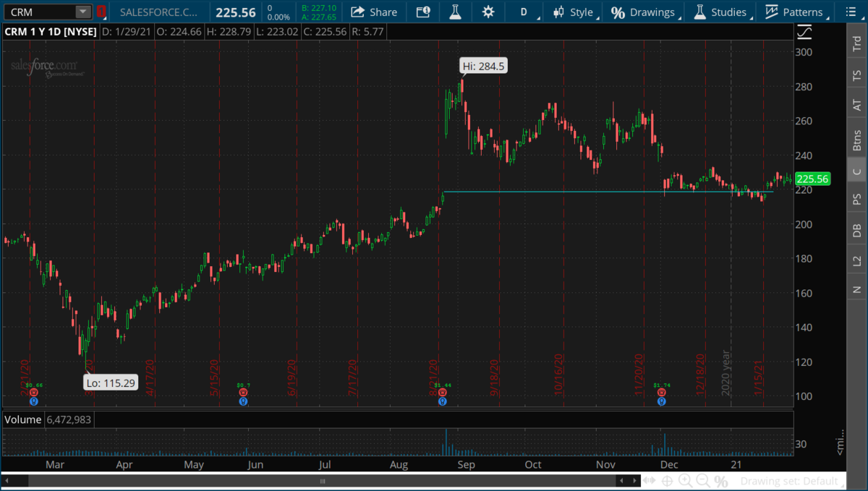
Task: Click blue lightbulb event icon under $1.74
Action: (661, 401)
